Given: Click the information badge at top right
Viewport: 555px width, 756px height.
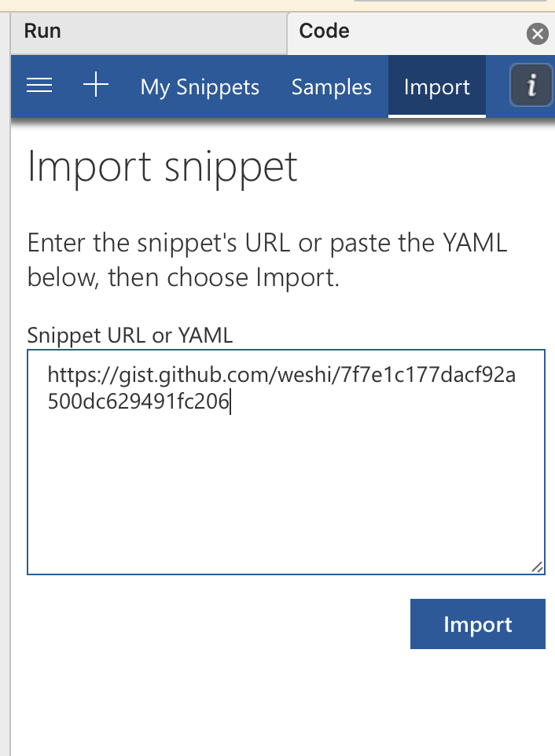Looking at the screenshot, I should click(x=532, y=85).
